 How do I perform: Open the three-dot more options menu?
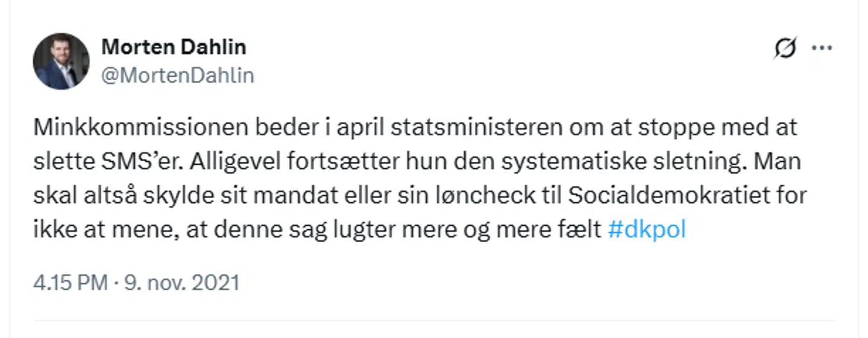coord(822,48)
